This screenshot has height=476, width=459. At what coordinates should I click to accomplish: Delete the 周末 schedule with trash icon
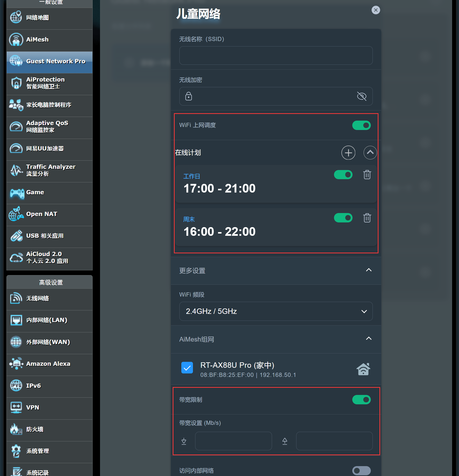[367, 218]
